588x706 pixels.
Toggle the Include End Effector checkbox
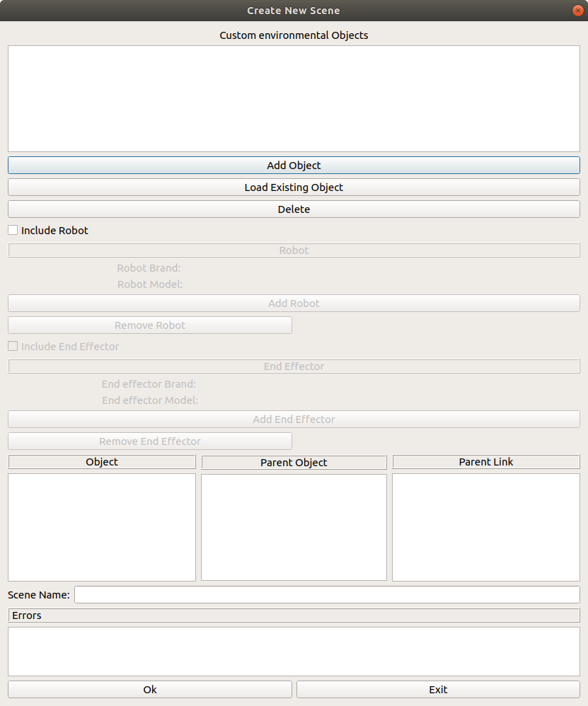tap(13, 346)
